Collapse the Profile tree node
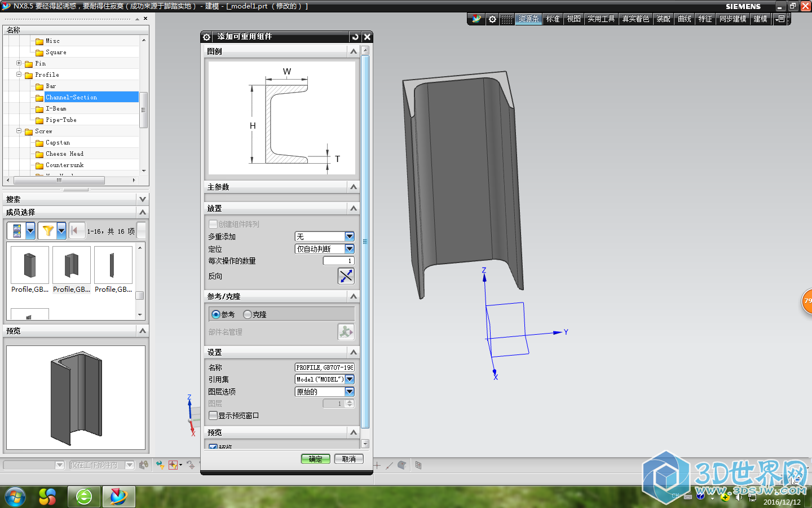 [x=19, y=75]
